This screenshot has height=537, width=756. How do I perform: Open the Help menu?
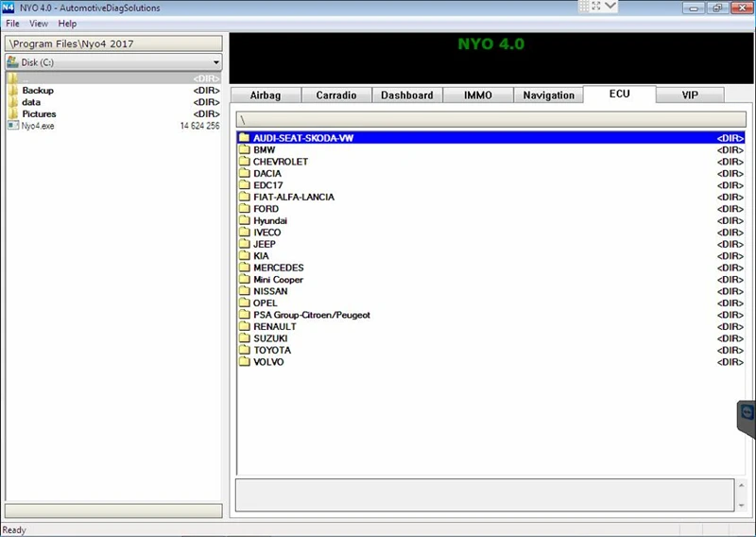pyautogui.click(x=67, y=24)
